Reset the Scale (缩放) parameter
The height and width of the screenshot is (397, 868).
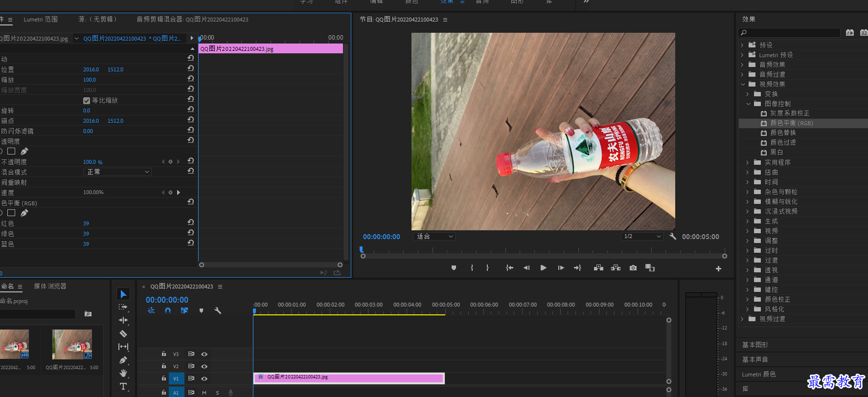pyautogui.click(x=191, y=78)
